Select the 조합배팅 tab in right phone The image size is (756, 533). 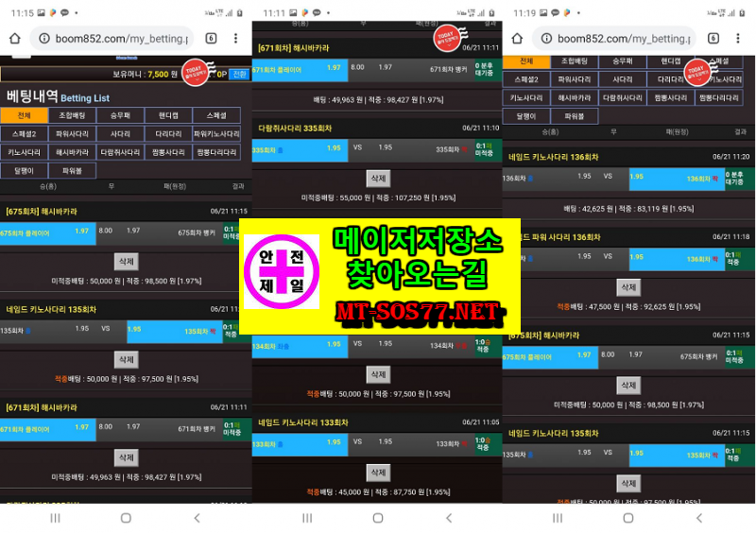point(575,60)
